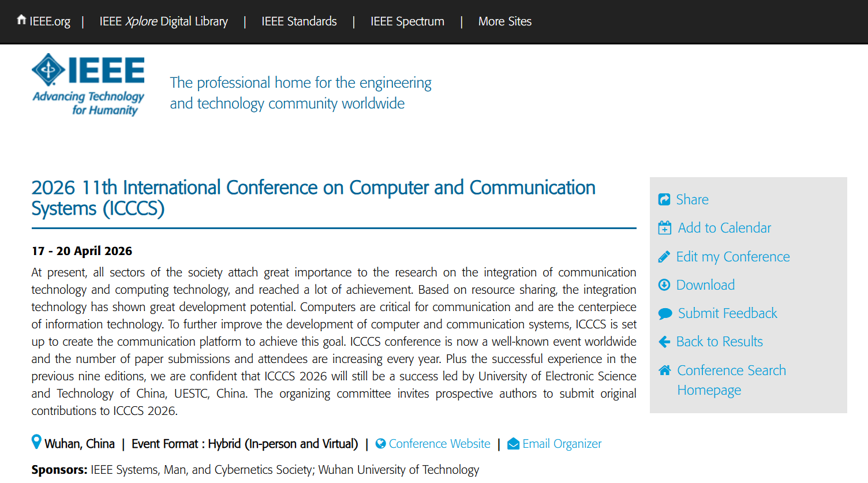Click the pencil edit icon
Viewport: 868px width, 483px height.
pyautogui.click(x=664, y=257)
